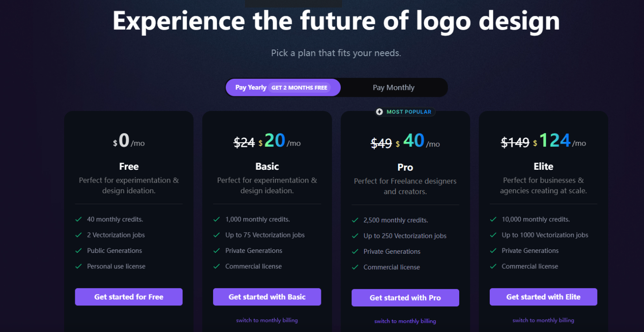Click Get started with Pro
The width and height of the screenshot is (644, 332).
click(x=405, y=298)
